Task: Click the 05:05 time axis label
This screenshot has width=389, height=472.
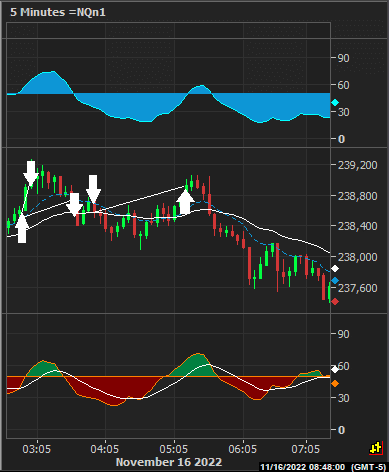Action: [x=174, y=449]
